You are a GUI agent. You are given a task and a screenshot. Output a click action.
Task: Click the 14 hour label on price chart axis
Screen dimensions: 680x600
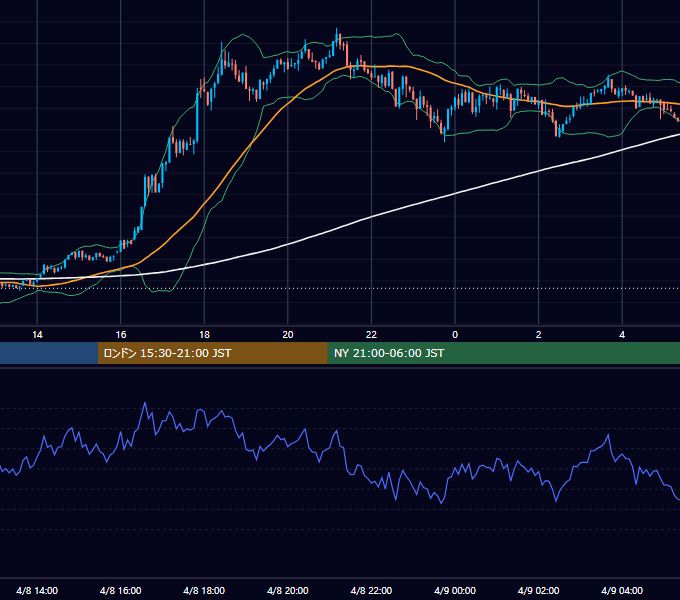(x=37, y=335)
